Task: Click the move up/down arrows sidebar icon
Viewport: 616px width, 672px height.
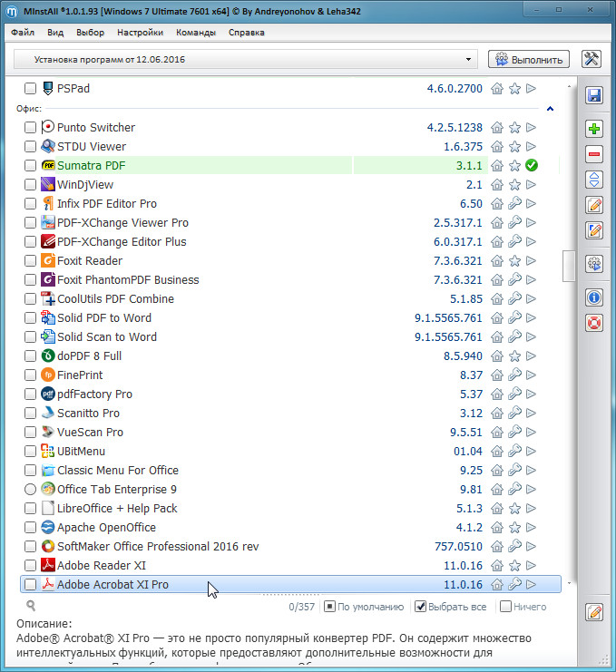Action: pos(594,180)
